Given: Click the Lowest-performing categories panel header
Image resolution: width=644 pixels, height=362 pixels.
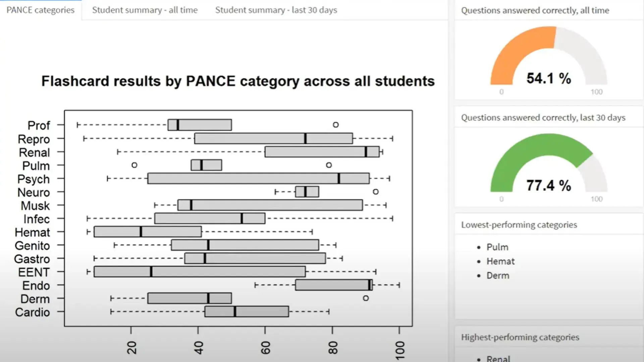Looking at the screenshot, I should point(519,225).
